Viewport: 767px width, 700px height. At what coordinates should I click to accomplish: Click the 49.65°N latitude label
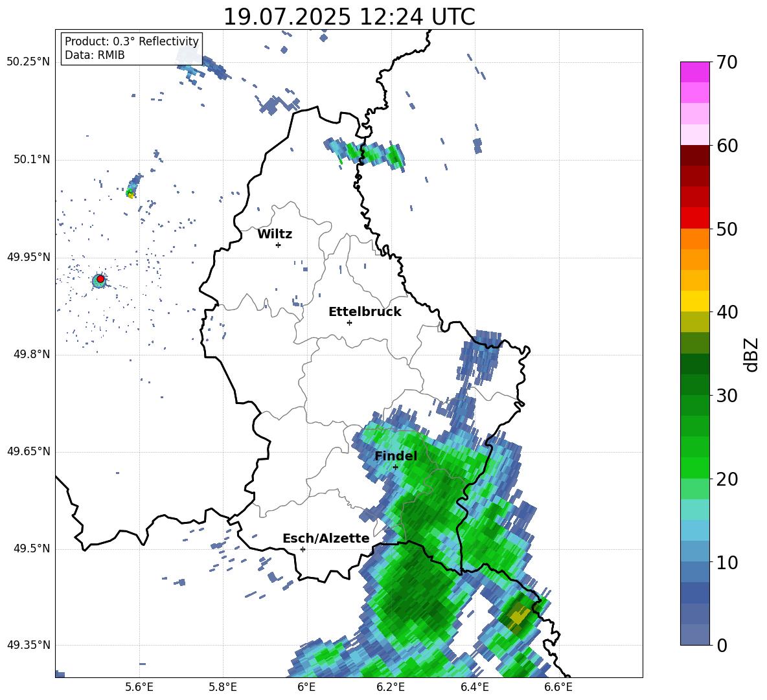pos(29,451)
